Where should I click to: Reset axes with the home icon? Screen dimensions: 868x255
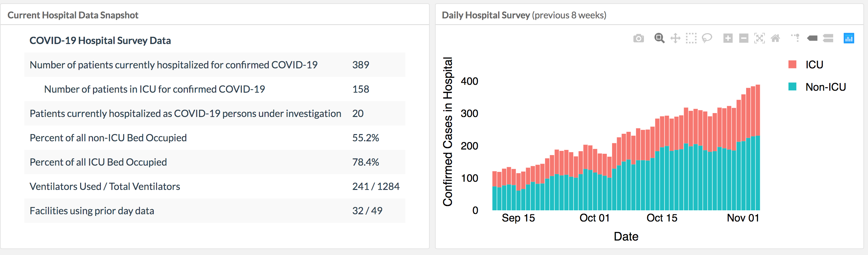click(x=775, y=38)
